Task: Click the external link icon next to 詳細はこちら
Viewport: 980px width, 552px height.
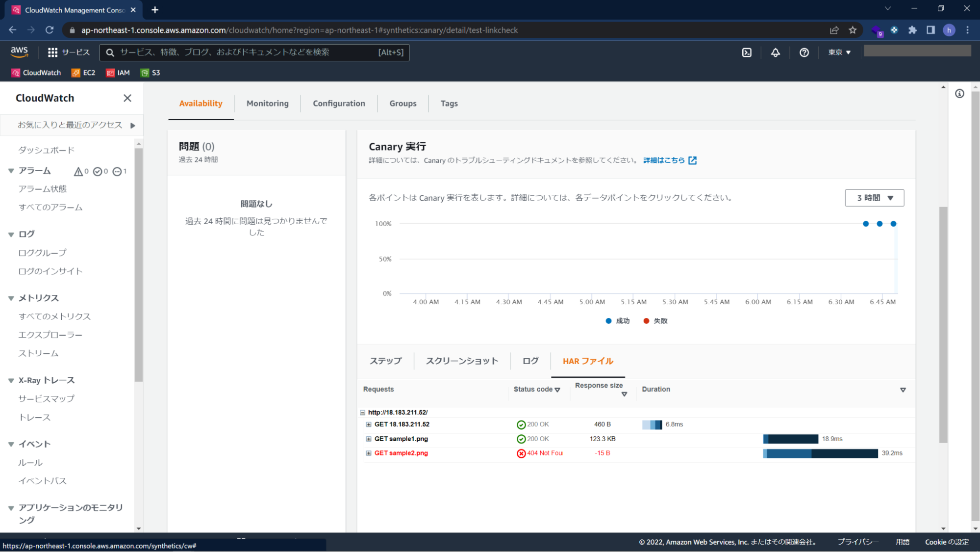Action: click(693, 160)
